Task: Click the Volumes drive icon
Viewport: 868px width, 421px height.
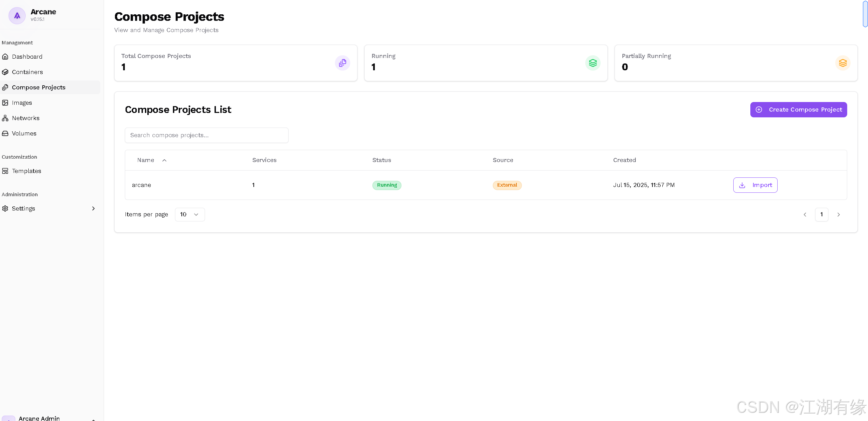Action: [5, 133]
